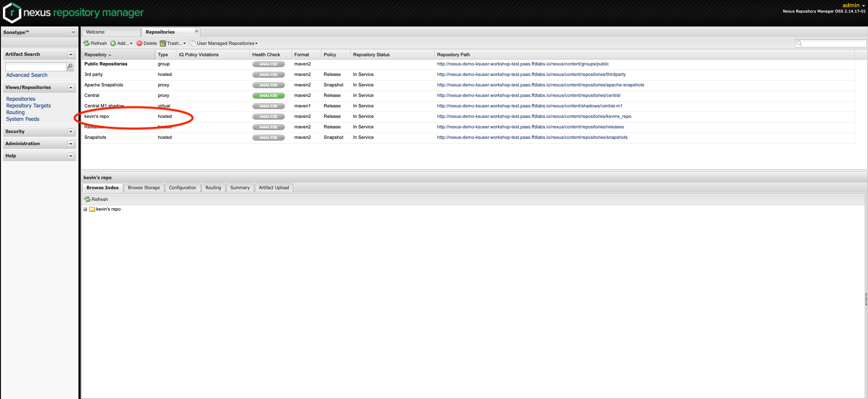Viewport: 868px width, 399px height.
Task: Collapse the Sonatype sidebar panel
Action: click(73, 32)
